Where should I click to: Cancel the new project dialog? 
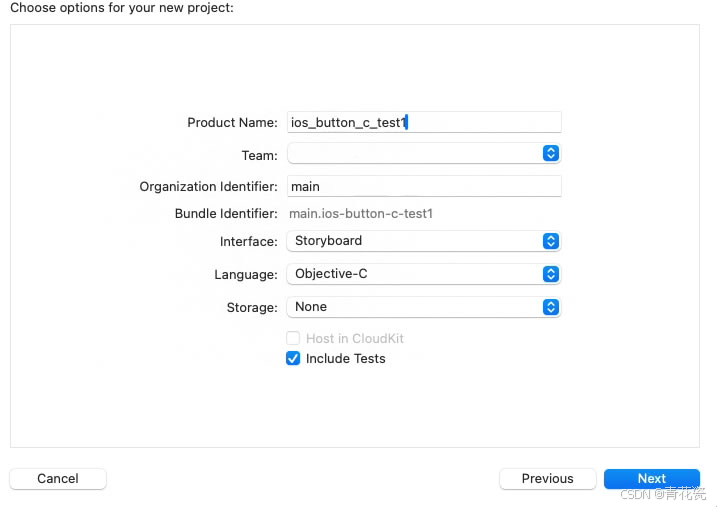click(58, 478)
